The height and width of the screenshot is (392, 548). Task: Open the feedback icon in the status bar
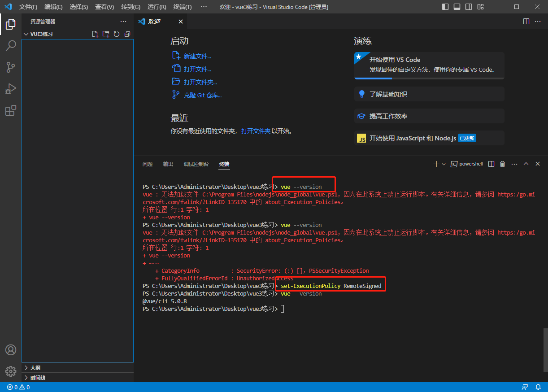pyautogui.click(x=525, y=387)
